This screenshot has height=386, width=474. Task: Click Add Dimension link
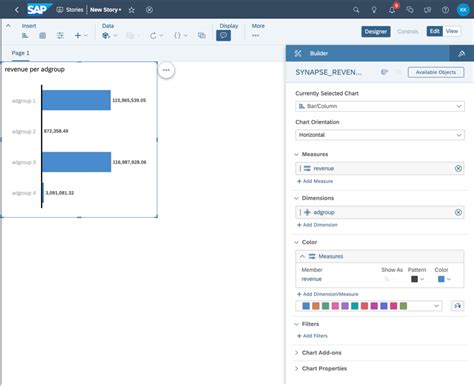(317, 225)
